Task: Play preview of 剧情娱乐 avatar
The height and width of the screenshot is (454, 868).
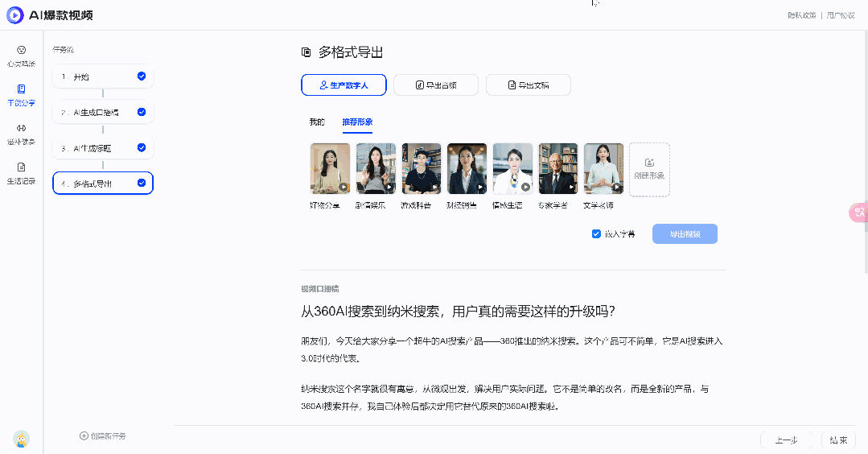Action: pyautogui.click(x=389, y=187)
